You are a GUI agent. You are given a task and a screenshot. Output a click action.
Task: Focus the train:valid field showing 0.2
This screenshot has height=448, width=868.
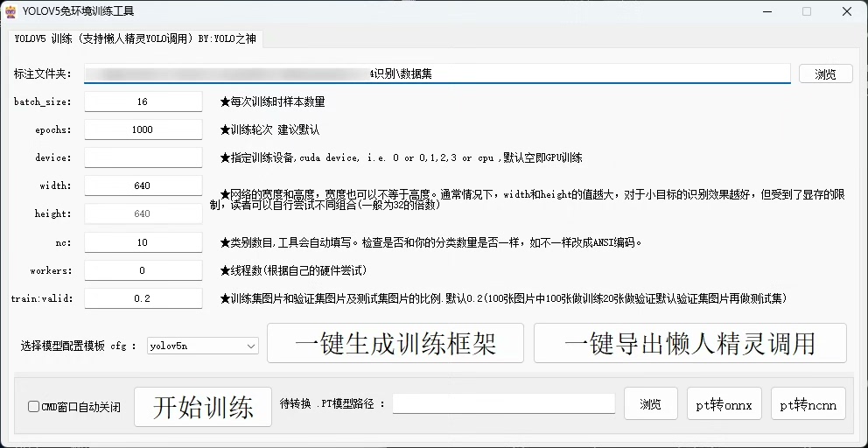tap(143, 298)
